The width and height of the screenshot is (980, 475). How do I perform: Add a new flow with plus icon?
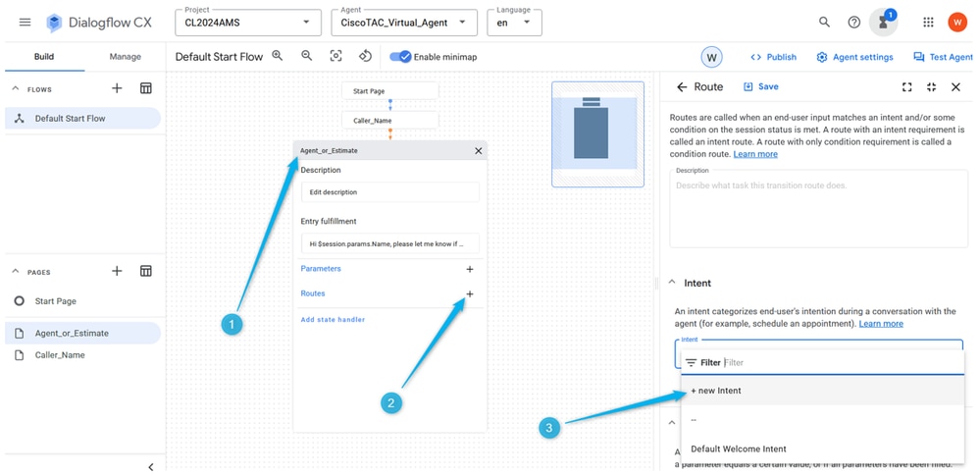point(117,88)
